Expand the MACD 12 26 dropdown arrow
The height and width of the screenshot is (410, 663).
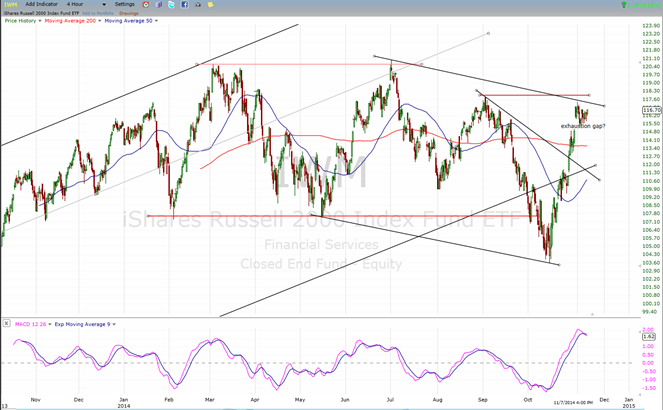coord(49,325)
